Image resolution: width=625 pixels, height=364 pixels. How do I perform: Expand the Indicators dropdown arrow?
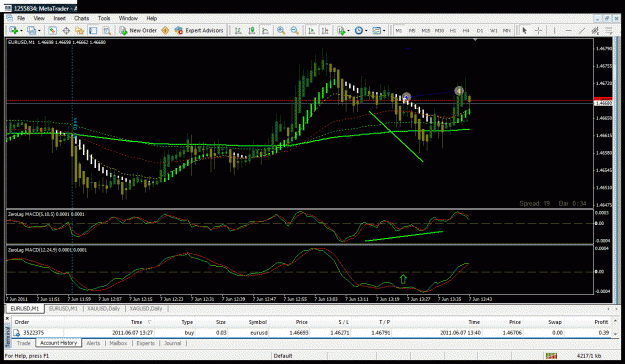coord(348,31)
